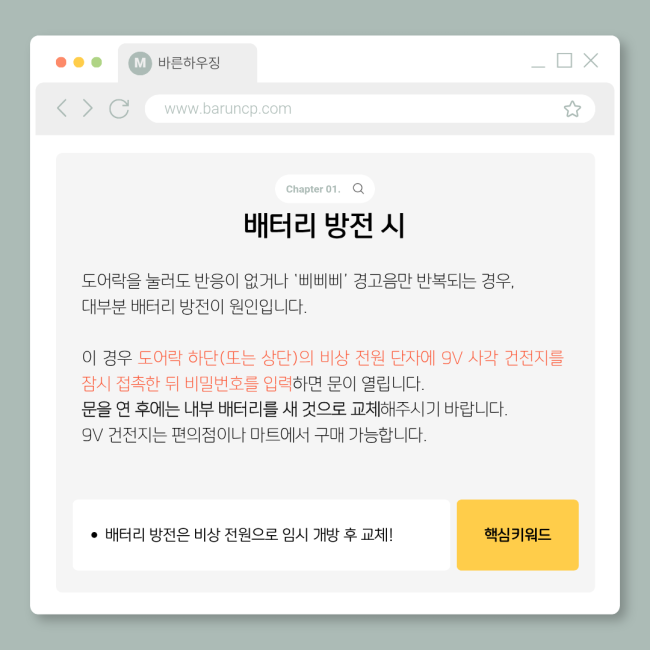Click the summary box about 비상 전원
Viewport: 650px width, 650px height.
click(261, 535)
